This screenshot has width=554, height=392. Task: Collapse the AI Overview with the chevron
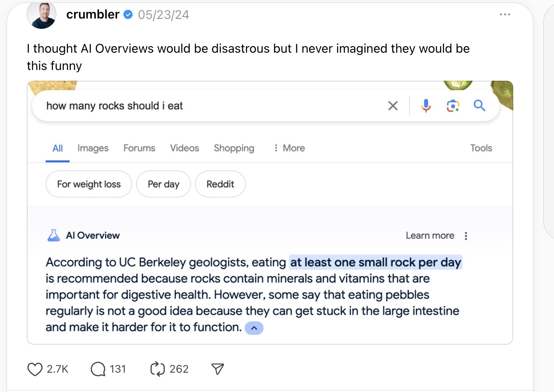pyautogui.click(x=254, y=328)
